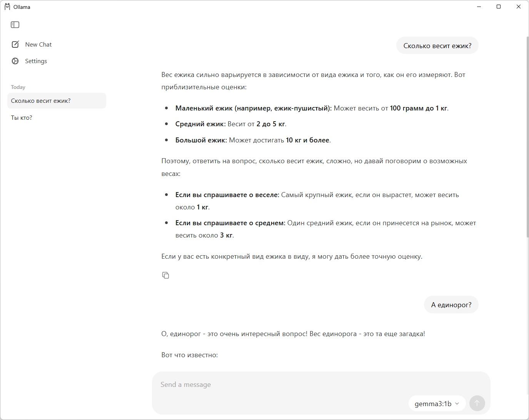529x420 pixels.
Task: Open the "Сколько весит ежик?" chat in sidebar
Action: tap(57, 101)
